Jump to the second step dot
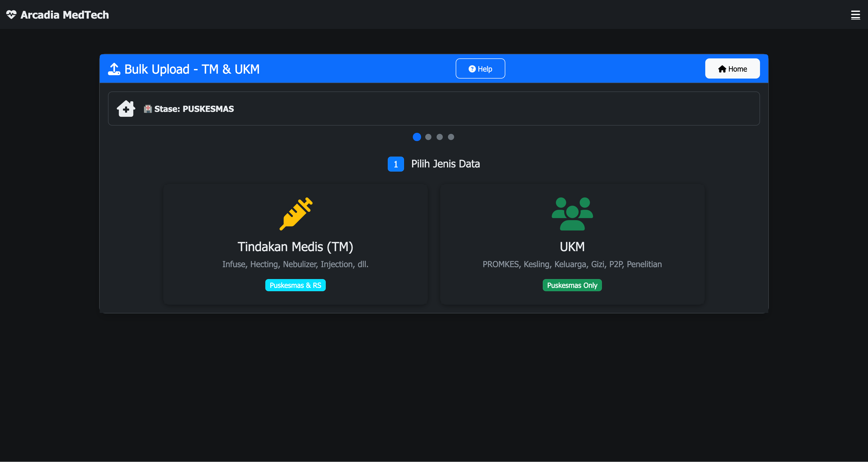Viewport: 868px width, 462px height. point(428,137)
